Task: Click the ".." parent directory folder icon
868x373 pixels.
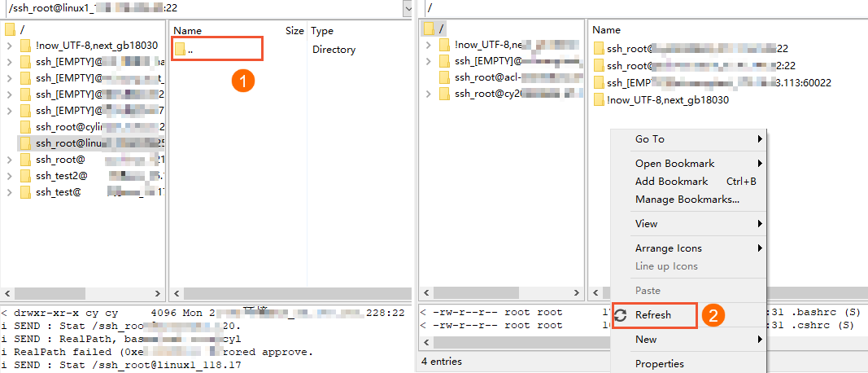Action: click(x=180, y=50)
